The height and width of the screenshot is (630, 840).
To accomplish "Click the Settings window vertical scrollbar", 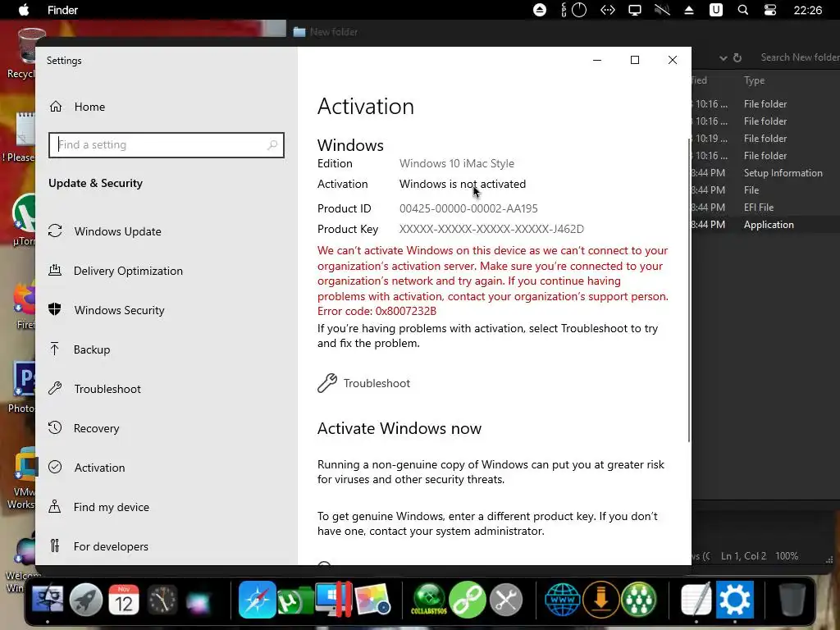I will (x=688, y=290).
